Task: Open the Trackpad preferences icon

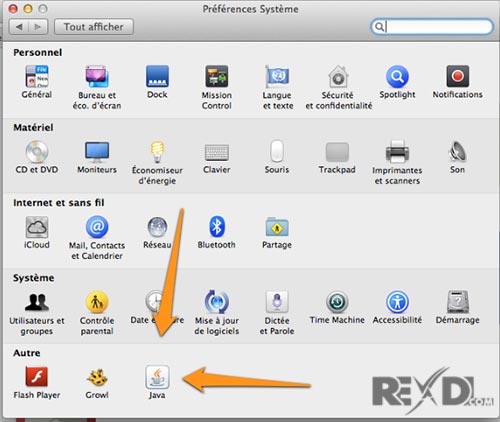Action: click(x=337, y=152)
